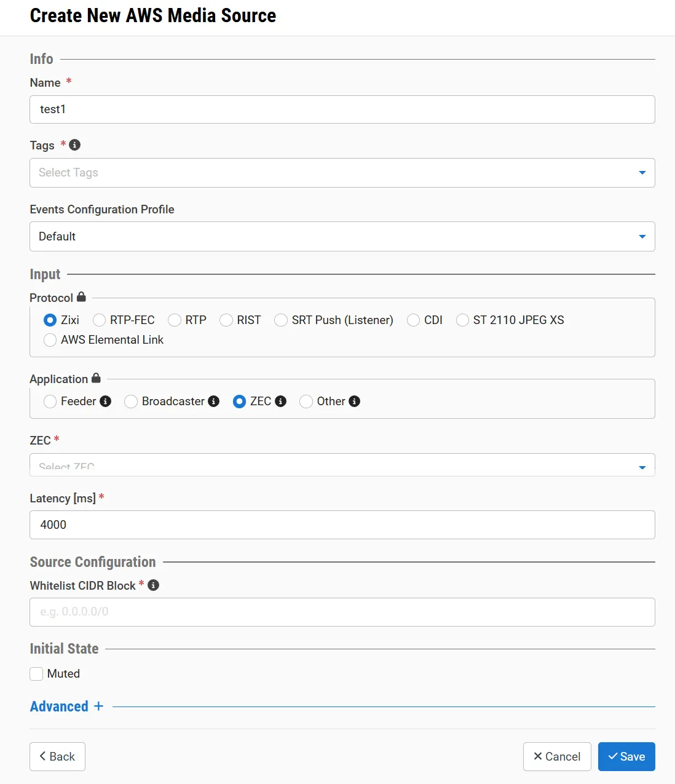Enable the Muted checkbox

[36, 674]
